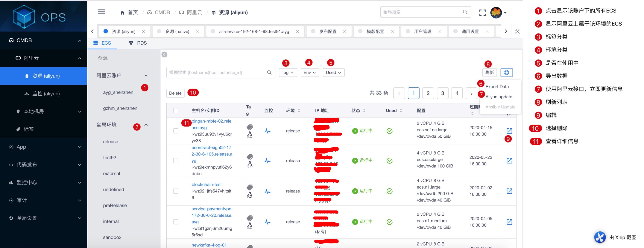Screen dimensions: 644x248
Task: Click search magnifier in fuzzy search box
Action: [x=269, y=72]
